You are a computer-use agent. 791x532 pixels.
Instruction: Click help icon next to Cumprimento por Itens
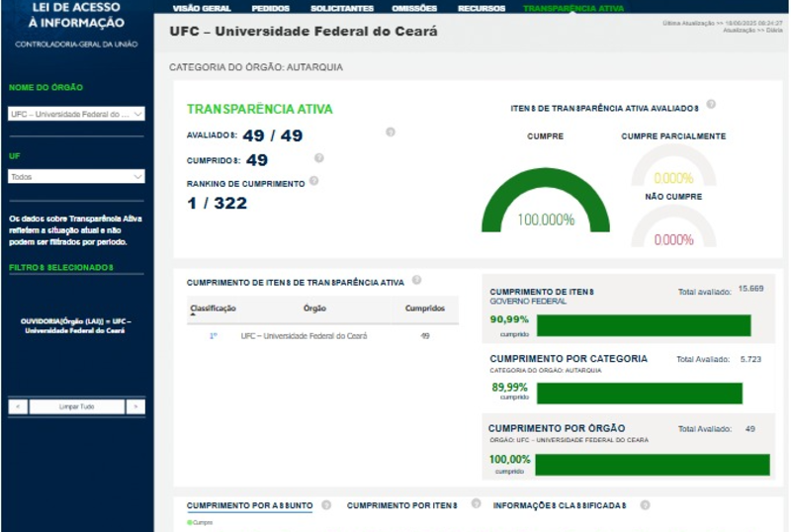[x=476, y=503]
